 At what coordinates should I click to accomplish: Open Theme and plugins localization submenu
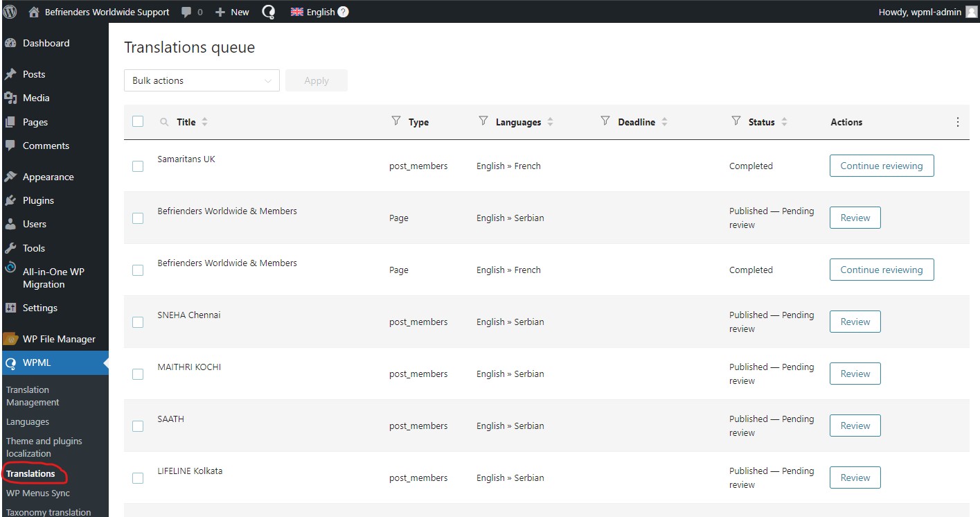44,447
